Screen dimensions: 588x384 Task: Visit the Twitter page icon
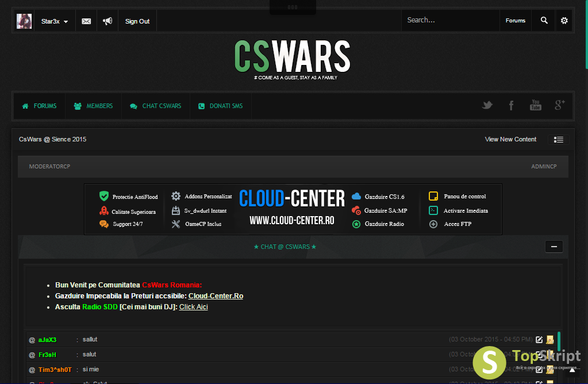[487, 105]
